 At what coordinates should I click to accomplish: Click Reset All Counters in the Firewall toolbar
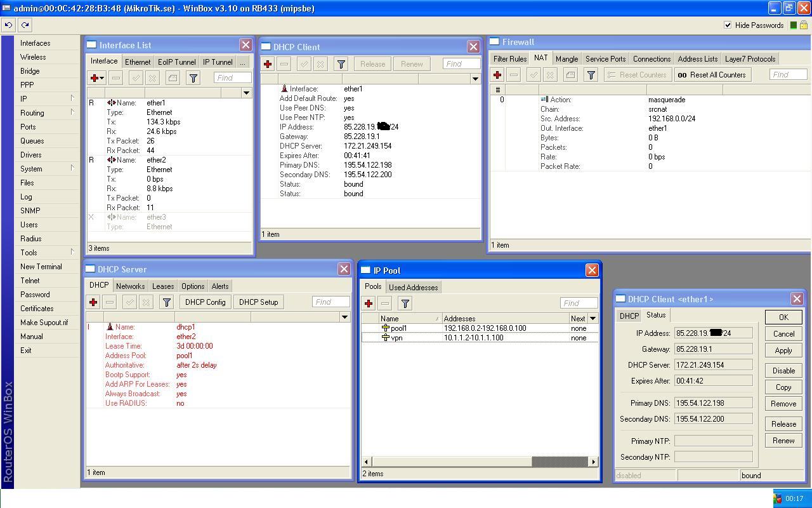pyautogui.click(x=712, y=74)
